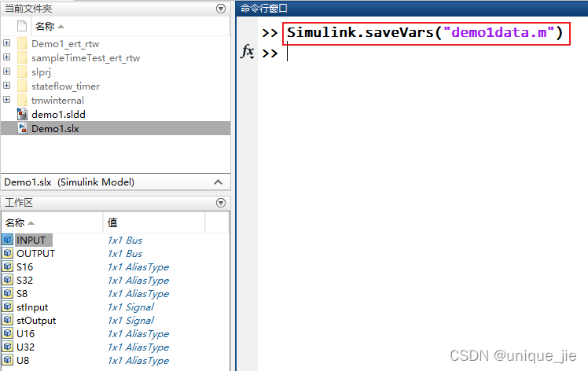The height and width of the screenshot is (371, 588).
Task: Expand the slprj folder
Action: 7,72
